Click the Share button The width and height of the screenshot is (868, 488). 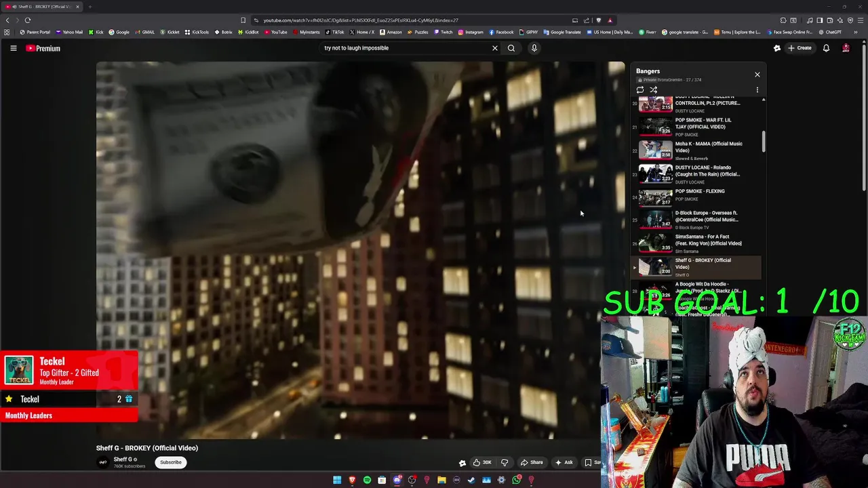532,462
